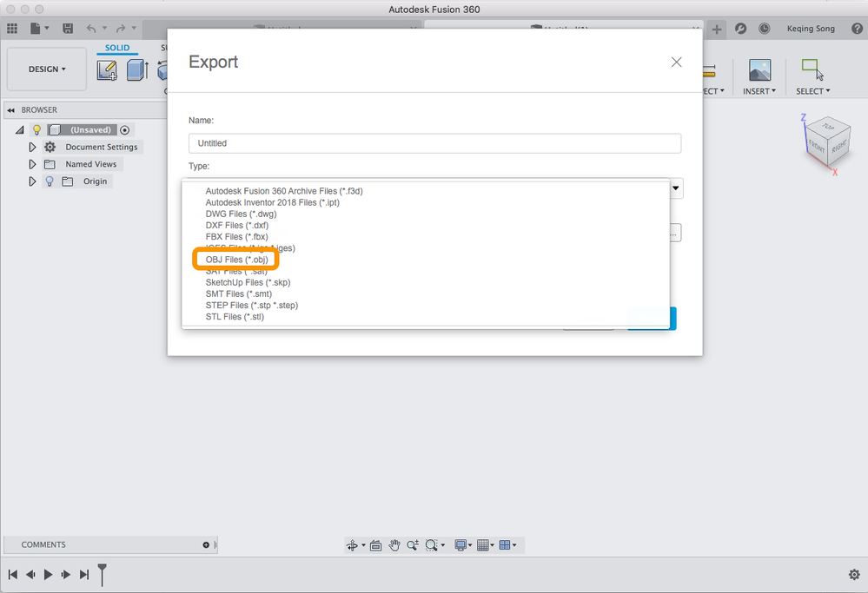
Task: Toggle visibility bulb of Origin folder
Action: click(50, 181)
